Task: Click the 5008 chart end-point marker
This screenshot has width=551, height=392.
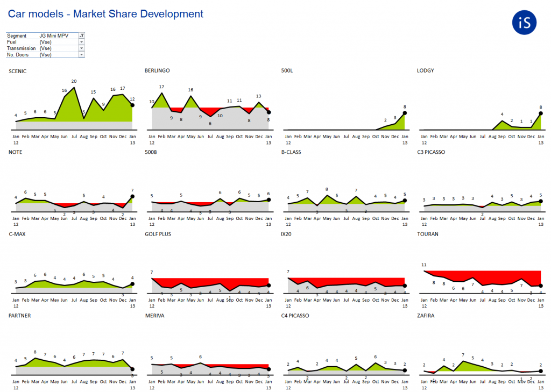Action: tap(269, 200)
